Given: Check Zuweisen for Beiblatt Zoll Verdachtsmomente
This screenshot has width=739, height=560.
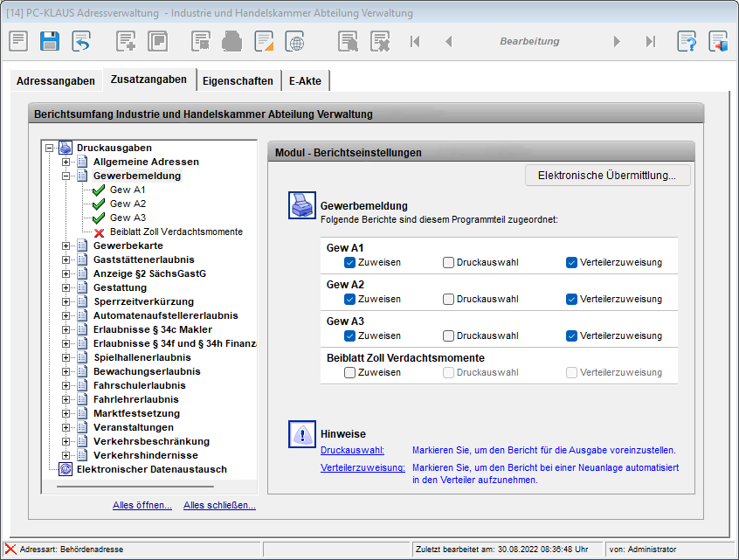Looking at the screenshot, I should [x=350, y=372].
